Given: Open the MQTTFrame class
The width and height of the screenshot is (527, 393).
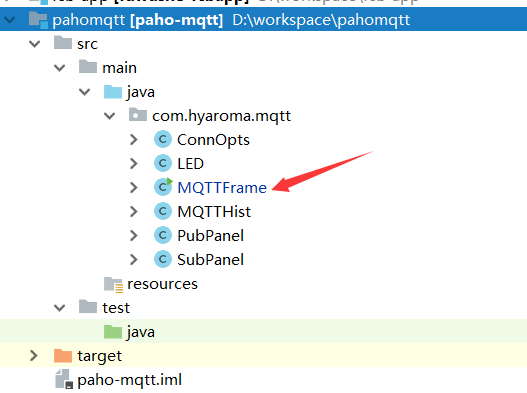Looking at the screenshot, I should point(222,188).
